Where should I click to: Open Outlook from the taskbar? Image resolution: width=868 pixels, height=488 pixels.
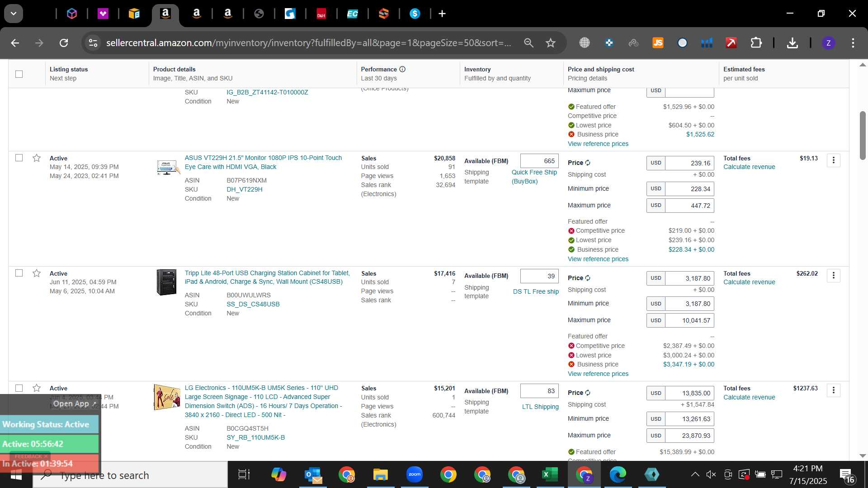[313, 474]
